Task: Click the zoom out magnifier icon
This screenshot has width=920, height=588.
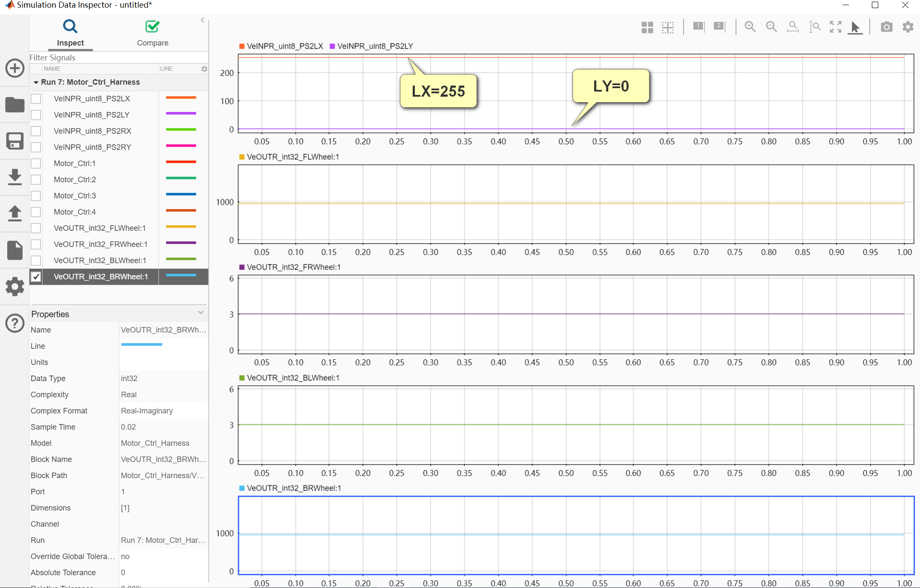Action: tap(771, 27)
